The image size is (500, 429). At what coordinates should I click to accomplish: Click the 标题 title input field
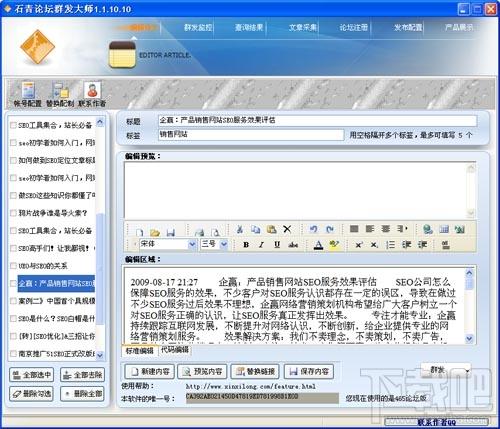(317, 121)
